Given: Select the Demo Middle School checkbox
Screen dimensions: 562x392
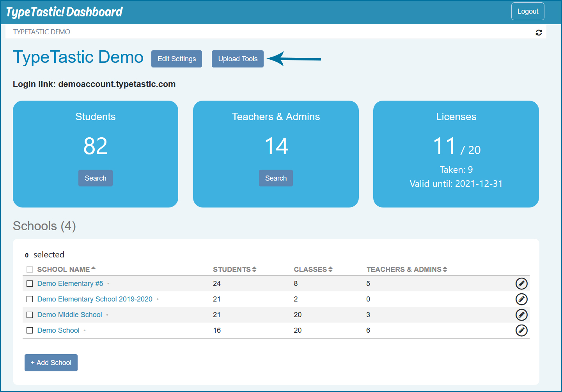Looking at the screenshot, I should click(30, 315).
